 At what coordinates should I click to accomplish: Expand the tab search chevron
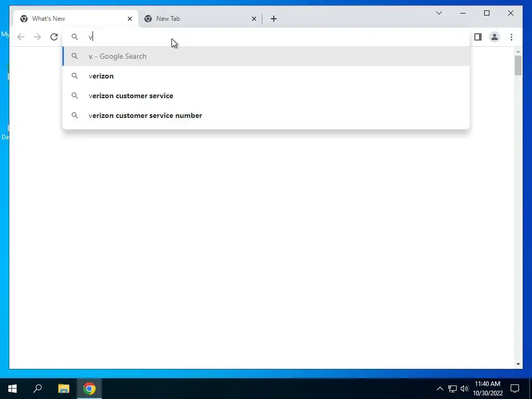click(x=438, y=13)
